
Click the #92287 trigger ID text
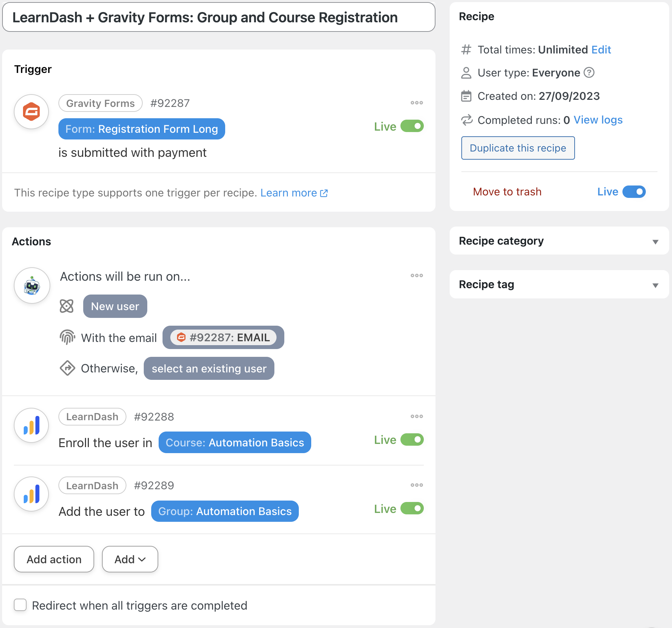[170, 103]
